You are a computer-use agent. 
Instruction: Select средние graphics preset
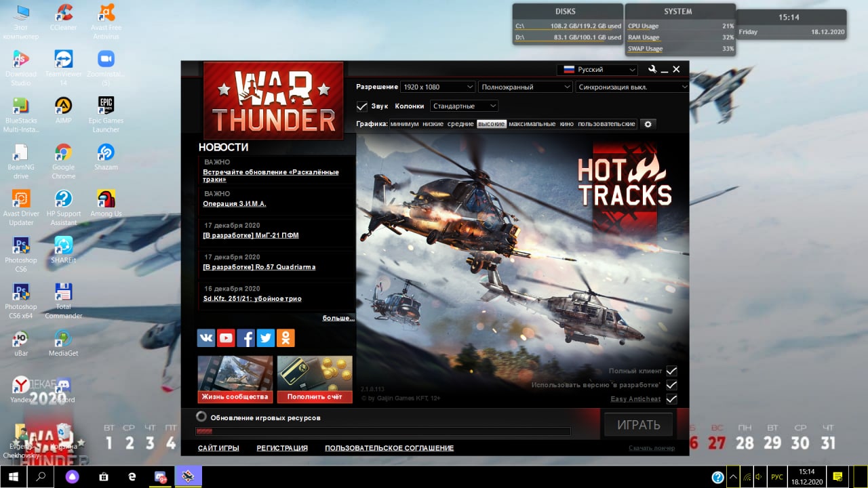coord(460,124)
